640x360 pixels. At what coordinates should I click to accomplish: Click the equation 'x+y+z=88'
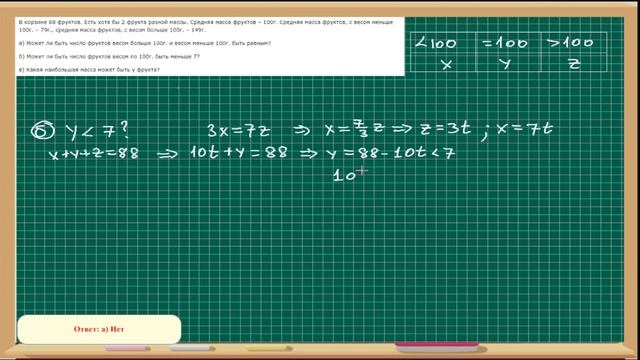[x=94, y=154]
